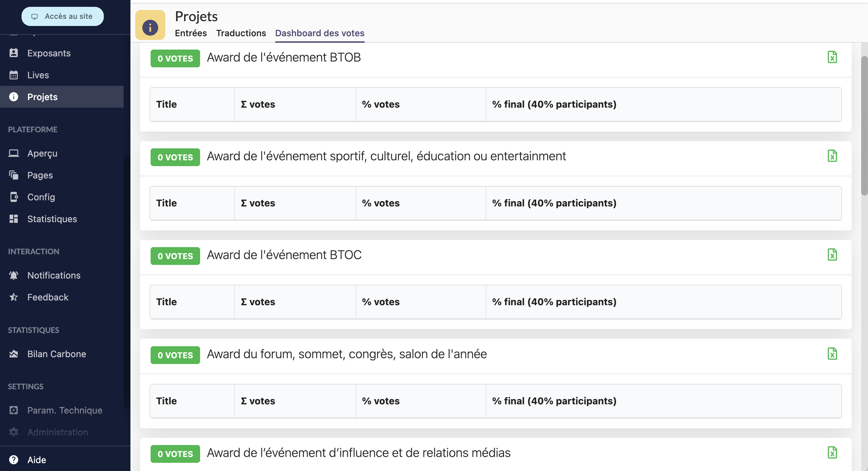Click the Aide question mark icon

[x=14, y=460]
